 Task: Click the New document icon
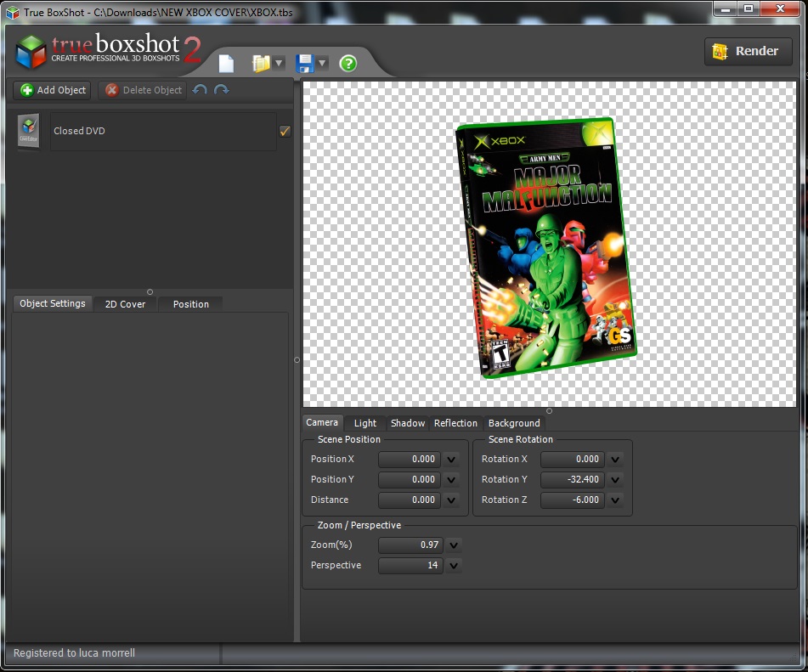point(226,64)
